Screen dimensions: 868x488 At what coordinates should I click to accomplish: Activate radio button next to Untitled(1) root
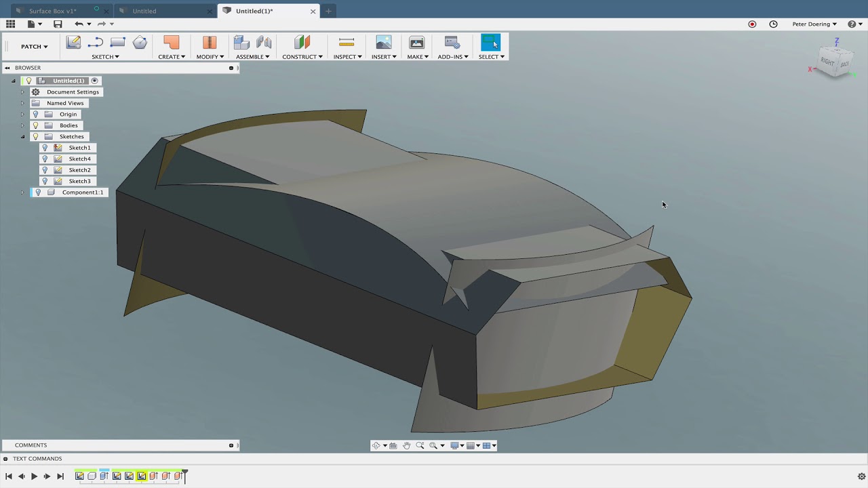pos(94,81)
